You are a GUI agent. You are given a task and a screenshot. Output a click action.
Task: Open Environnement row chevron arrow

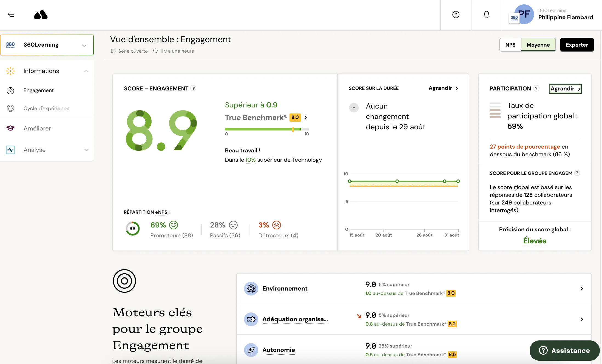pyautogui.click(x=581, y=289)
